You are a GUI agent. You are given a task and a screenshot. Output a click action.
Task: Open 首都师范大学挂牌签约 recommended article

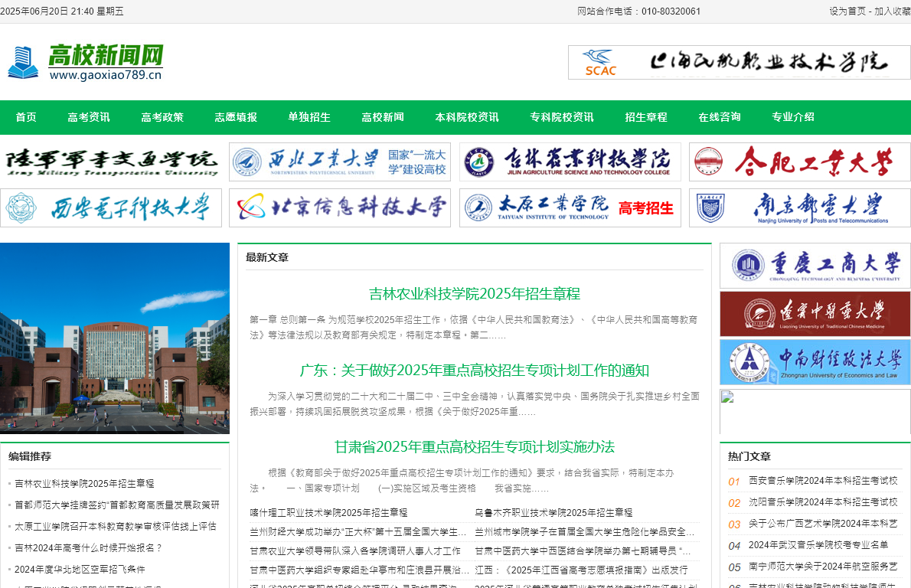click(x=117, y=505)
